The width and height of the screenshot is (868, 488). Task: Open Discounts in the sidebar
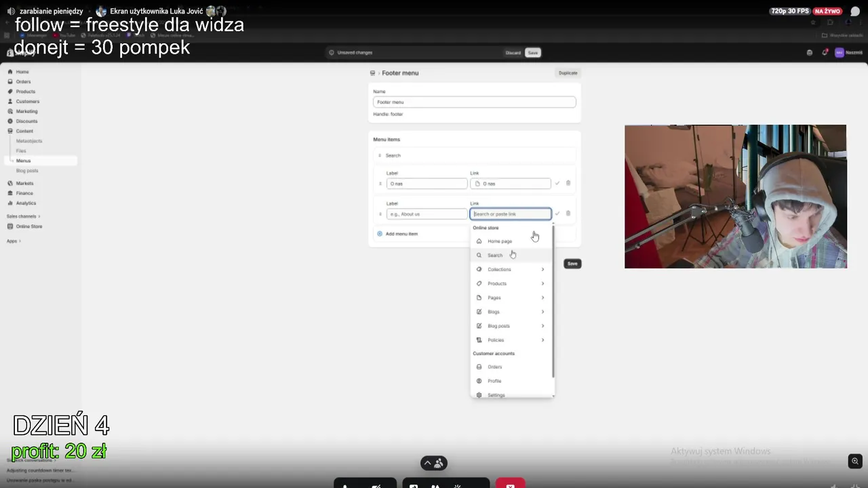[26, 121]
